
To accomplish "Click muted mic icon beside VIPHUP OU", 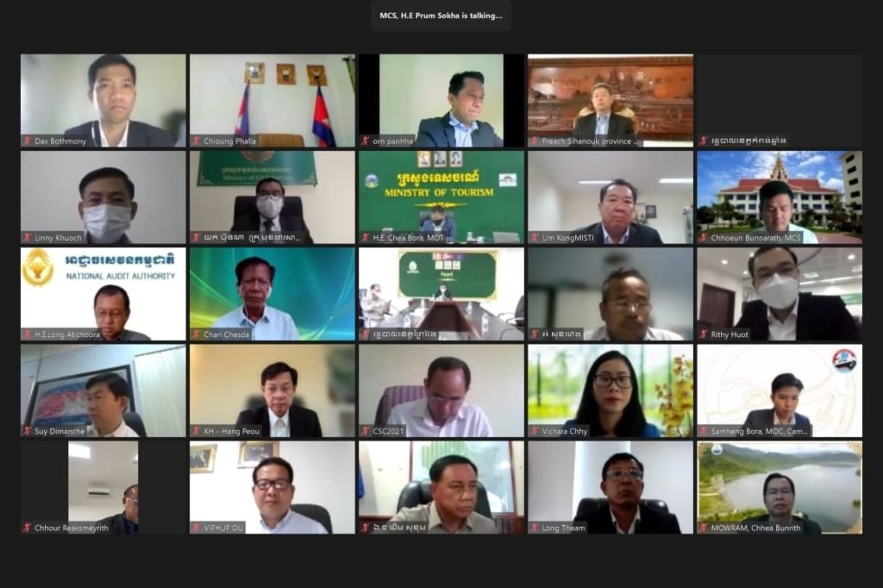I will click(196, 529).
